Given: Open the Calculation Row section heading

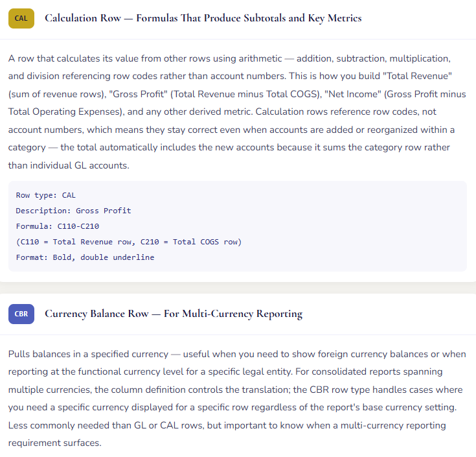Looking at the screenshot, I should click(203, 18).
